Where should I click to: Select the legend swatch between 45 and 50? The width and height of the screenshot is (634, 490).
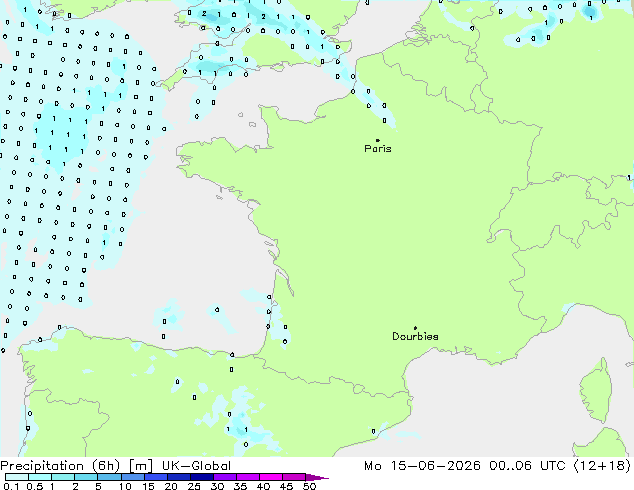(x=294, y=477)
